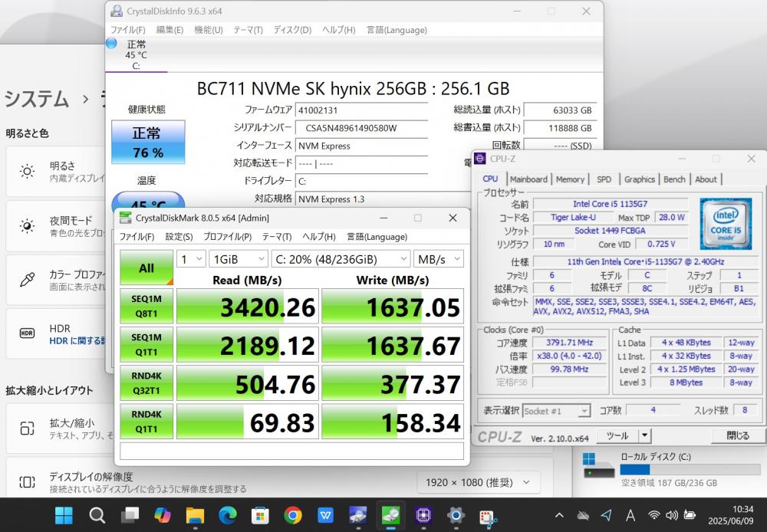Screen dimensions: 767x532
Task: Open the clock showing 10:34
Action: point(730,515)
